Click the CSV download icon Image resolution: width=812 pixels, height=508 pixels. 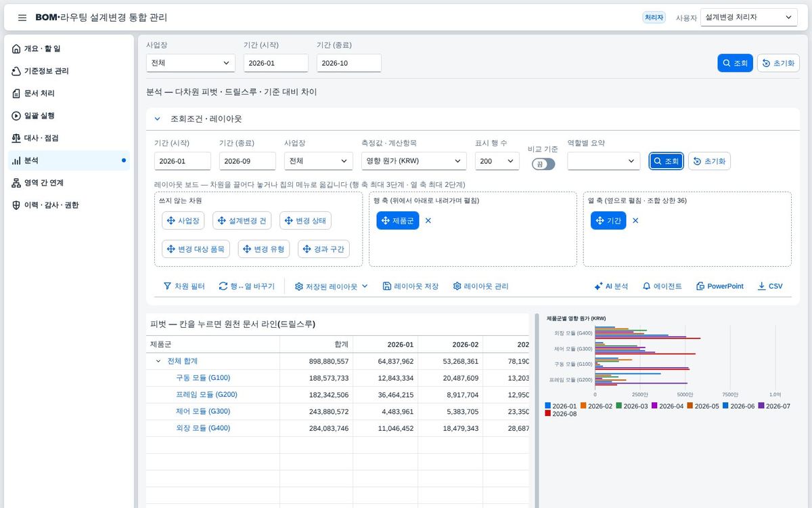[761, 287]
